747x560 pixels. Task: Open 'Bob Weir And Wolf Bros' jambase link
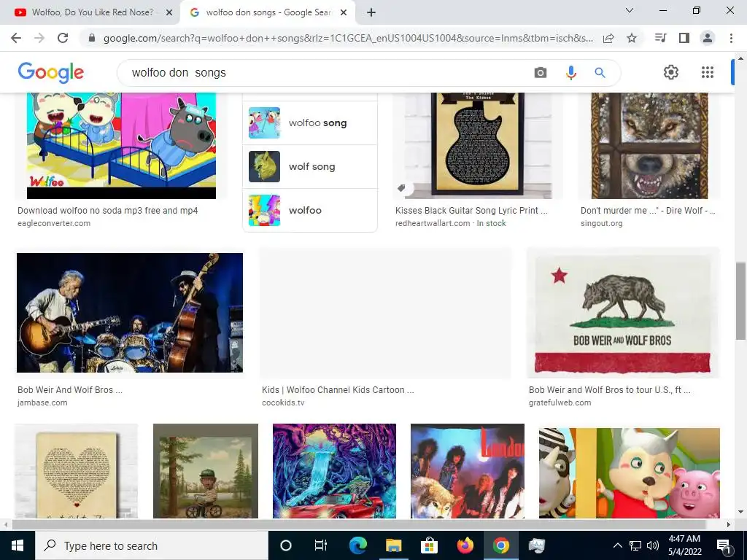click(70, 389)
